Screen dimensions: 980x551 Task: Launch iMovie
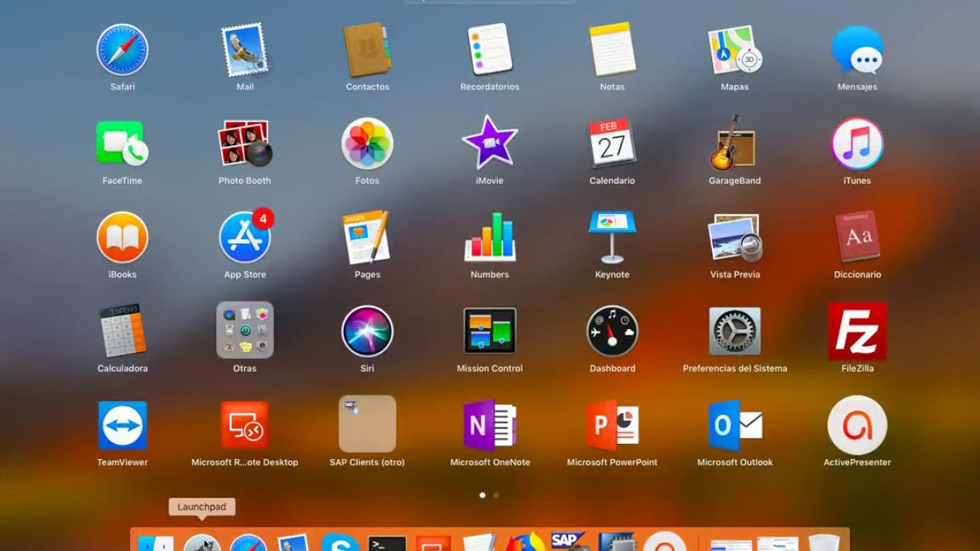point(490,144)
